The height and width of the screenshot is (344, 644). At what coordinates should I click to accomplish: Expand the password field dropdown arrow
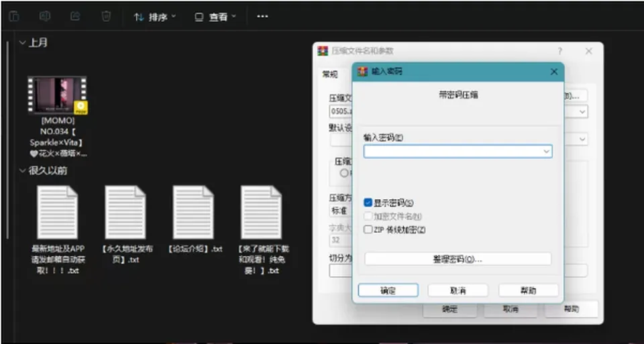tap(546, 152)
